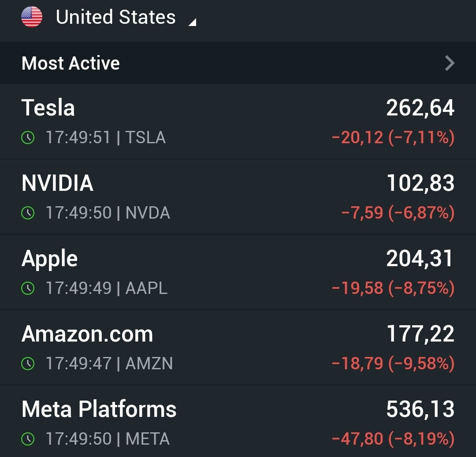476x457 pixels.
Task: Tap Amazon's price 177,22
Action: (x=421, y=334)
